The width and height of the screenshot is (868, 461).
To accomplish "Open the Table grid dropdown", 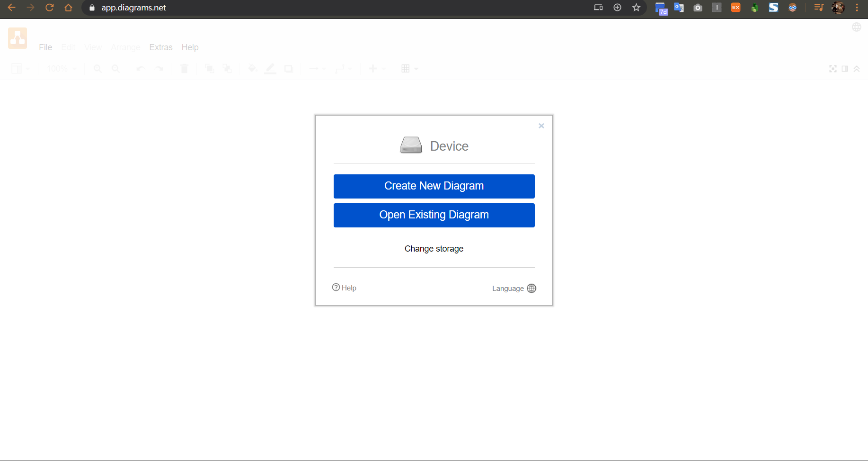I will 410,69.
